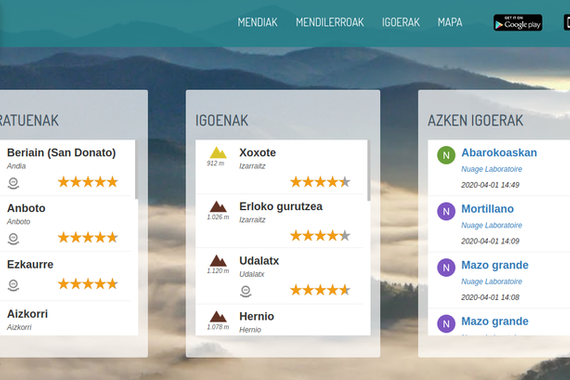Open Nuage Laboratoire user under Mazo grande
Viewport: 570px width, 380px height.
tap(491, 281)
